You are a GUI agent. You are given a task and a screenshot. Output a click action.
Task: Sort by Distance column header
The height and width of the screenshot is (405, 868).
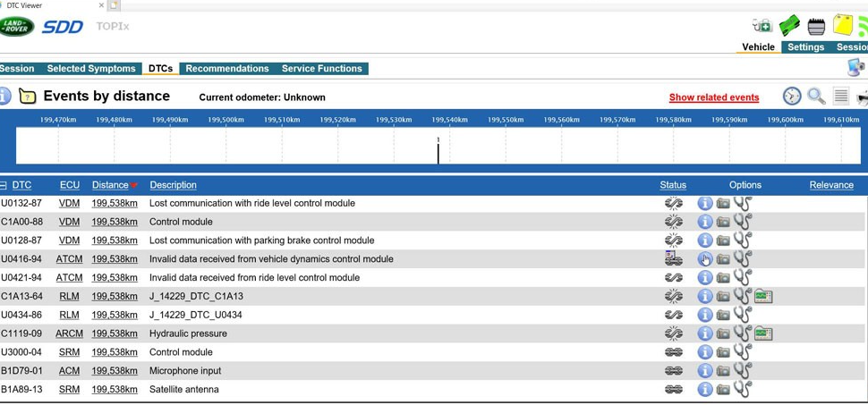pyautogui.click(x=110, y=185)
